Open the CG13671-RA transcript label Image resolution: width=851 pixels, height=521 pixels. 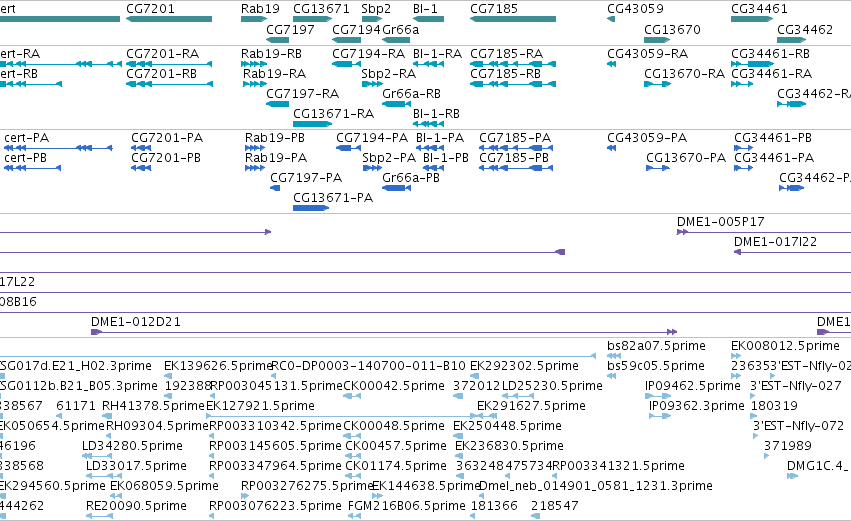(333, 113)
